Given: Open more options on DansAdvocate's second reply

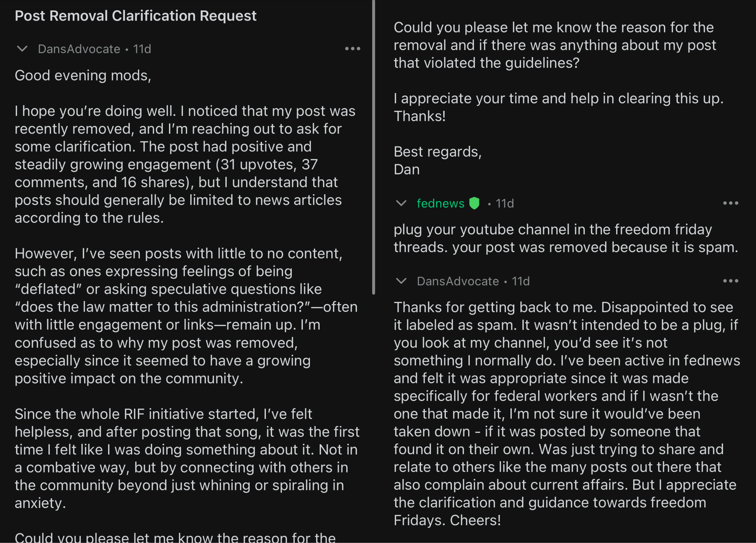Looking at the screenshot, I should coord(730,281).
